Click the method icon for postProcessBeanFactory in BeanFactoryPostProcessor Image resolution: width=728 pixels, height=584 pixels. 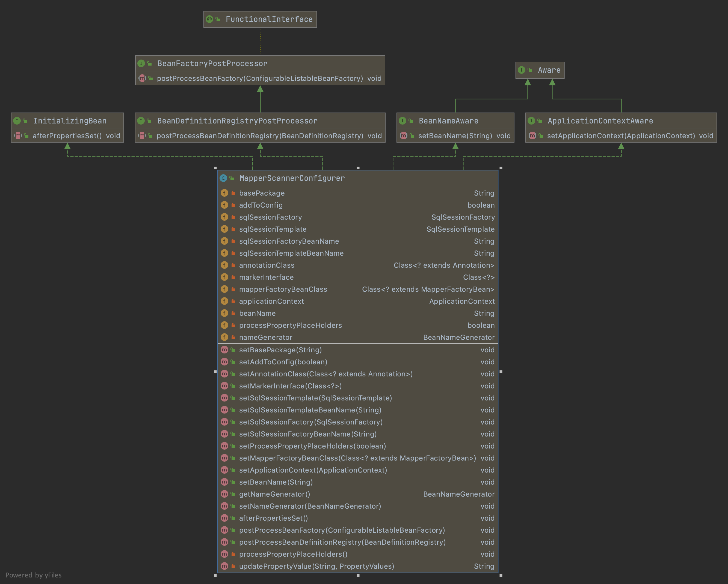[142, 78]
